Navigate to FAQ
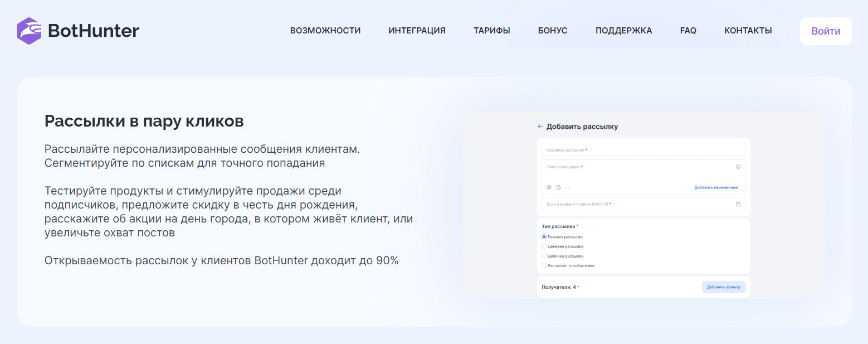Screen dimensions: 868x344 [688, 31]
